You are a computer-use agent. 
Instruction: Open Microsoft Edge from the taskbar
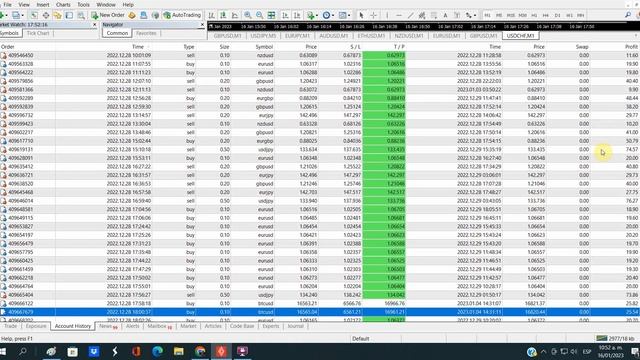point(158,351)
